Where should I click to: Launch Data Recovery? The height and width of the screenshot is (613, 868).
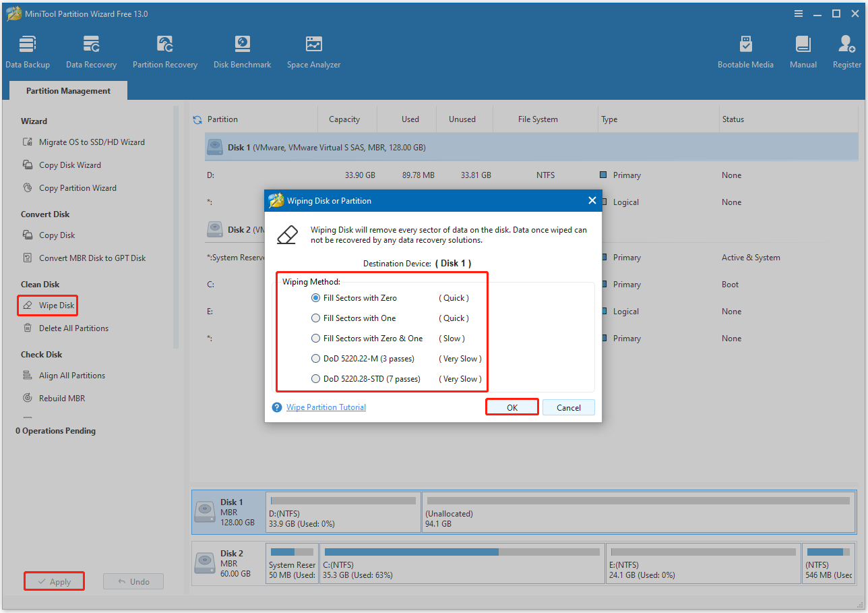[x=91, y=51]
